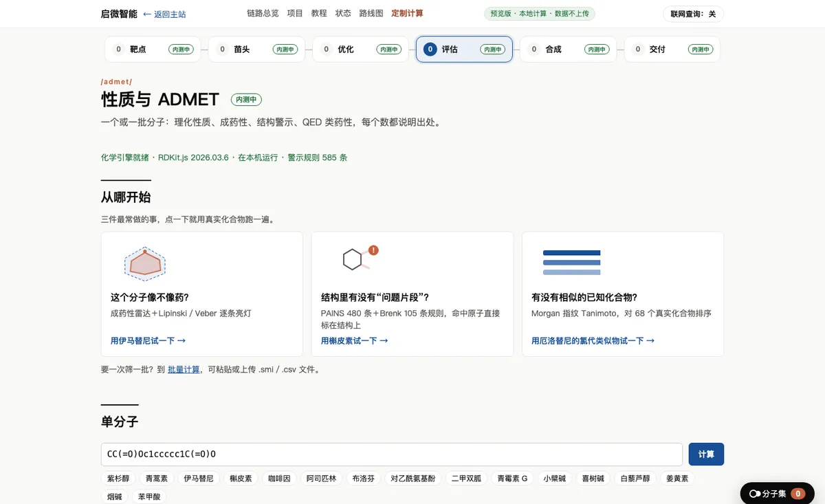Click 用厄洛替尼的氯代类似物试一下 link
Screen dimensions: 825x504
pyautogui.click(x=593, y=340)
